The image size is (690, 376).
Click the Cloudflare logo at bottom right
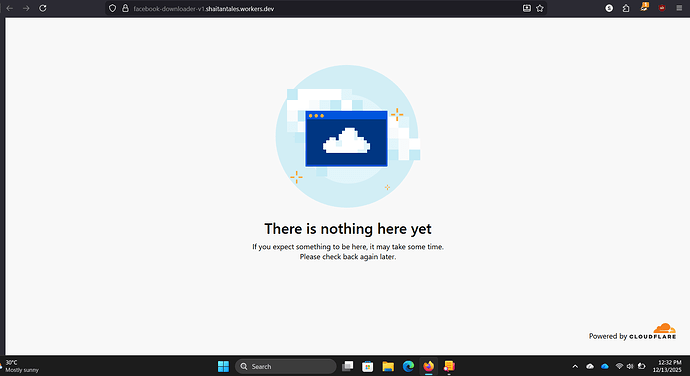[653, 332]
